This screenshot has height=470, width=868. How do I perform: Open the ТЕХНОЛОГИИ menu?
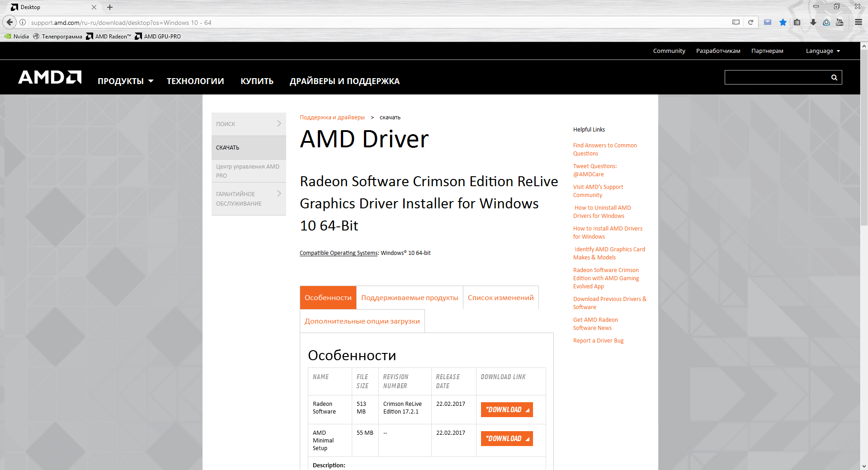coord(195,81)
